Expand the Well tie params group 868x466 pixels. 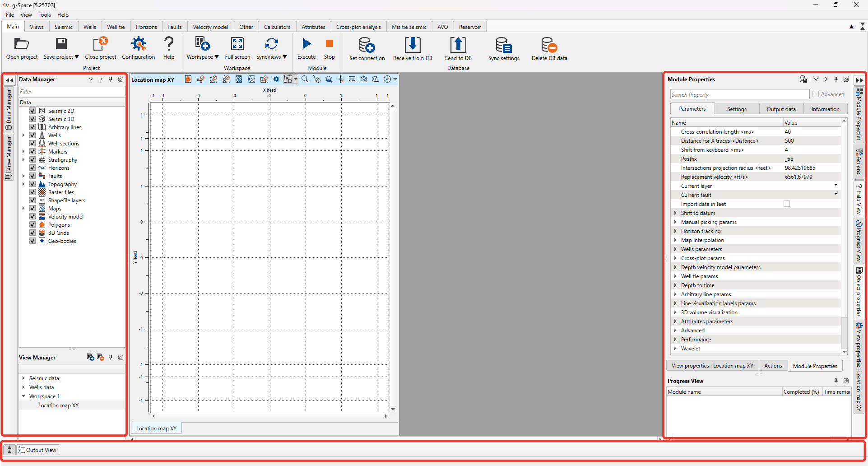coord(675,276)
